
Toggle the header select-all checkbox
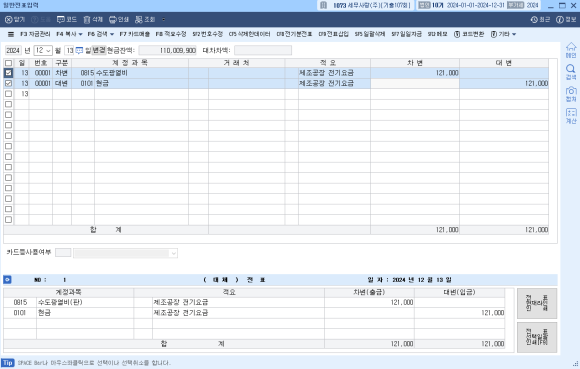point(9,63)
